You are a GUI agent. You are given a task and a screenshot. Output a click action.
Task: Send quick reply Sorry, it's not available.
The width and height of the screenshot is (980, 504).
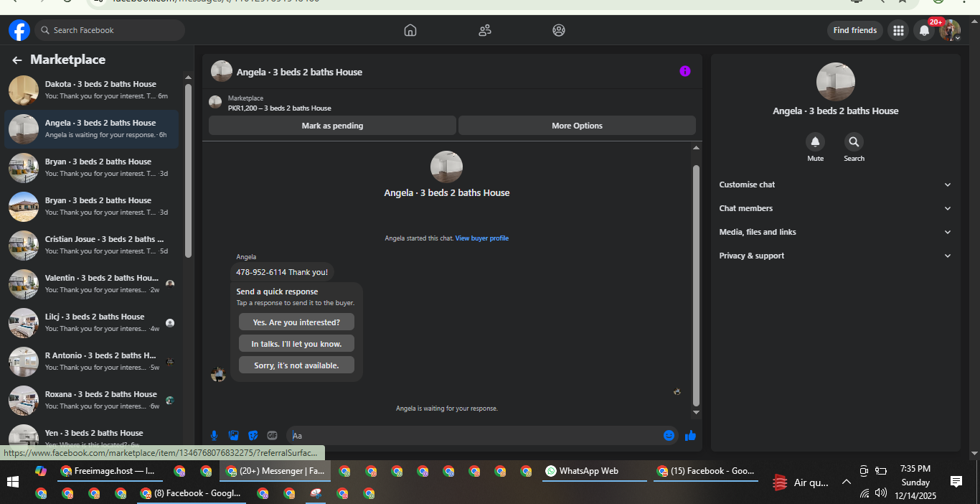tap(296, 365)
